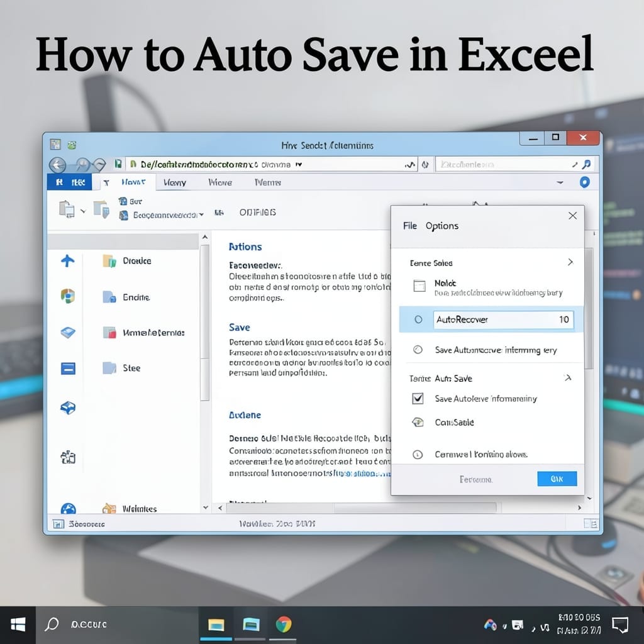The width and height of the screenshot is (644, 644).
Task: Click the blue rectangle sidebar icon
Action: click(x=68, y=369)
